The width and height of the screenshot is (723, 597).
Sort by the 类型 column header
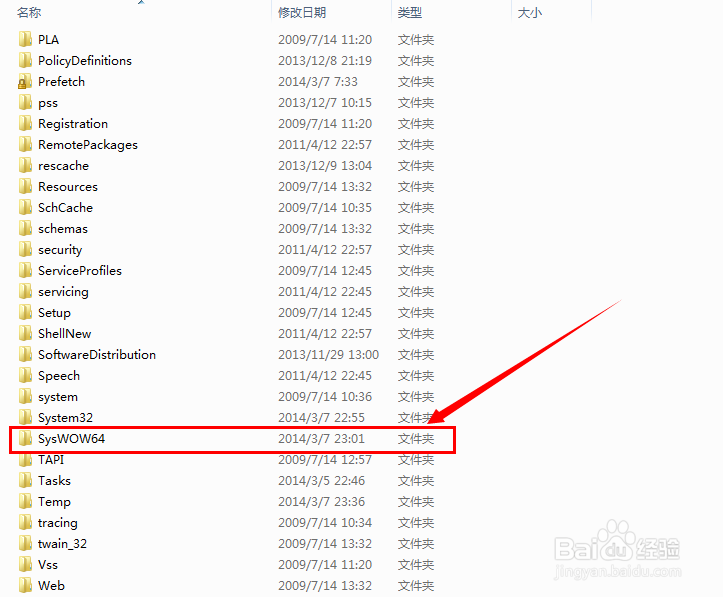tap(410, 12)
